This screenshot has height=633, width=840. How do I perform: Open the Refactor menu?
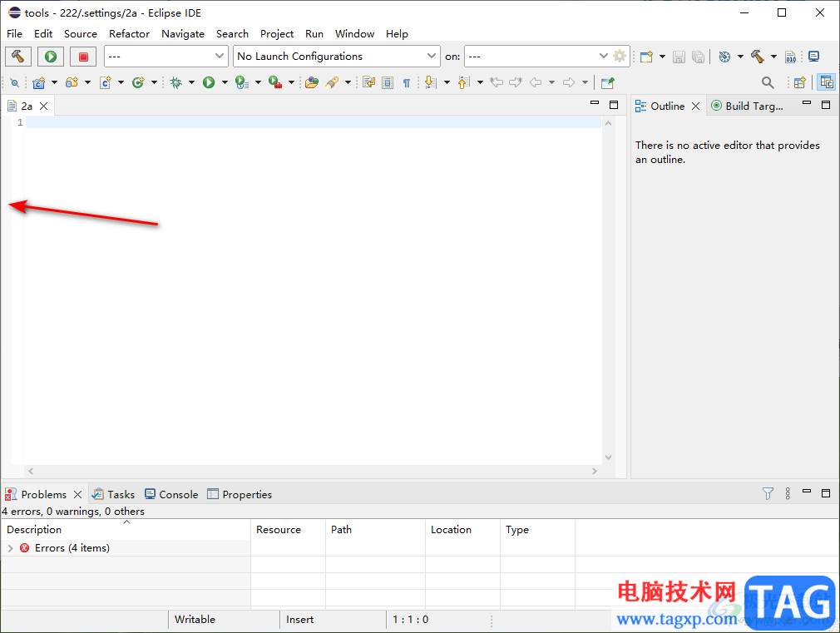tap(129, 34)
